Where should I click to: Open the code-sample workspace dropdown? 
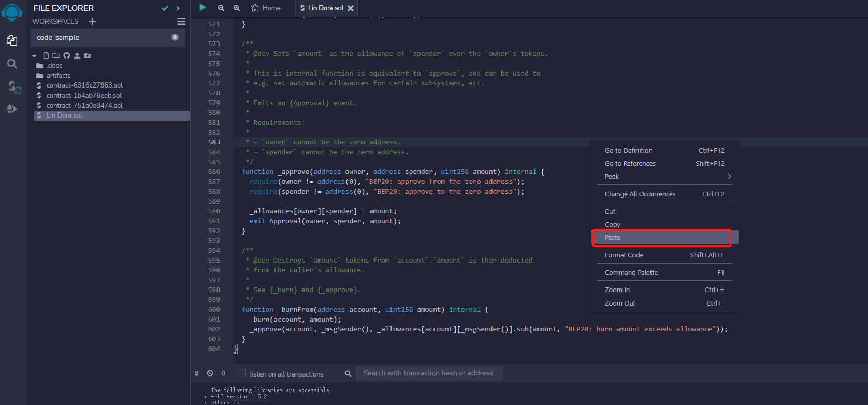pos(108,38)
